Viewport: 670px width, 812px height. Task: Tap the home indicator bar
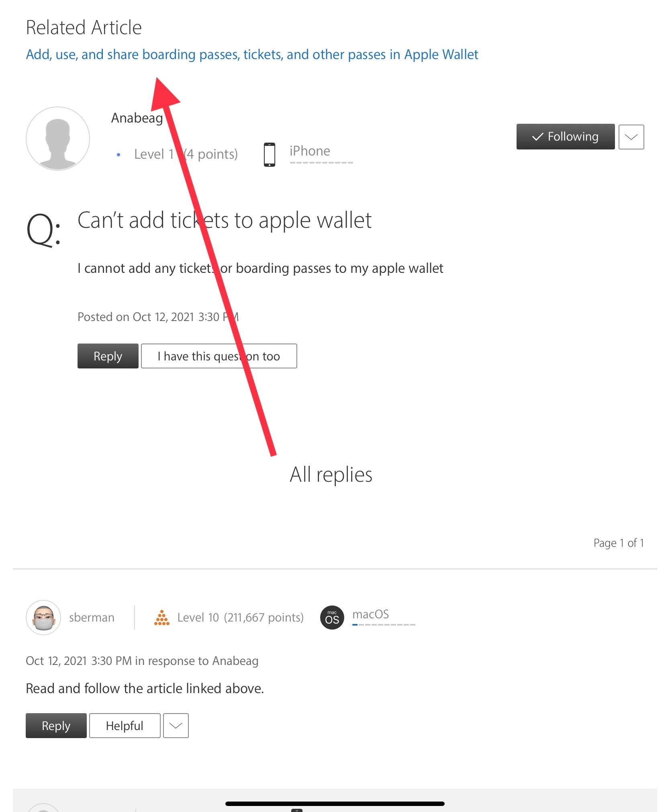click(335, 804)
